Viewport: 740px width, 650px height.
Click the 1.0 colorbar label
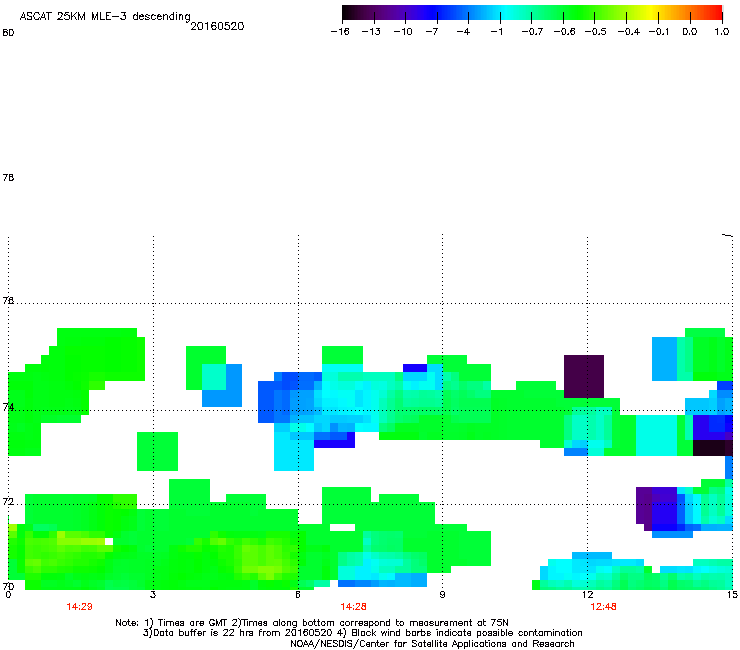click(722, 32)
